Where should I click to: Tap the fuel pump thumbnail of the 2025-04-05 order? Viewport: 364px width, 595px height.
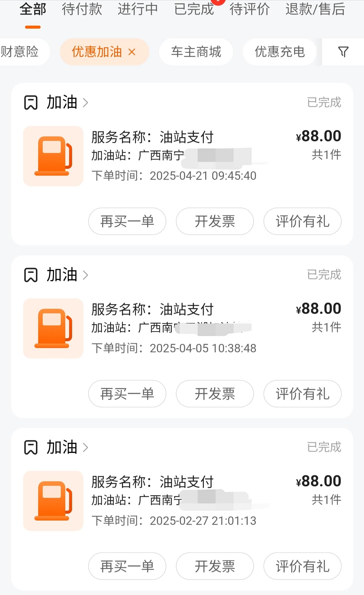coord(53,328)
